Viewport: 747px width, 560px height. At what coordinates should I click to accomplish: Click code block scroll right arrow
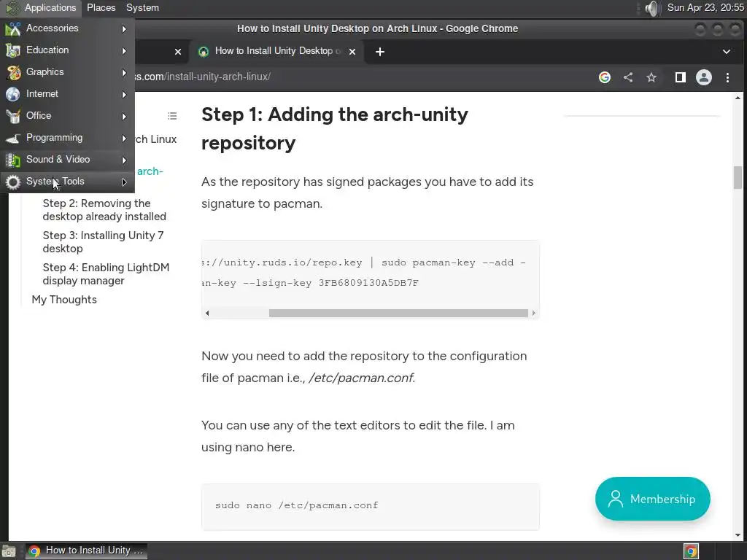tap(533, 314)
